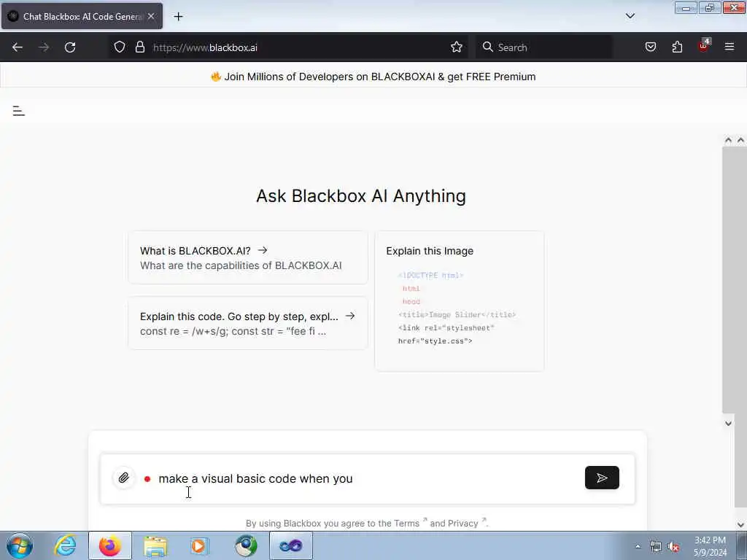Click the outer page scrollbar bottom arrow
This screenshot has width=747, height=560.
coord(740,525)
